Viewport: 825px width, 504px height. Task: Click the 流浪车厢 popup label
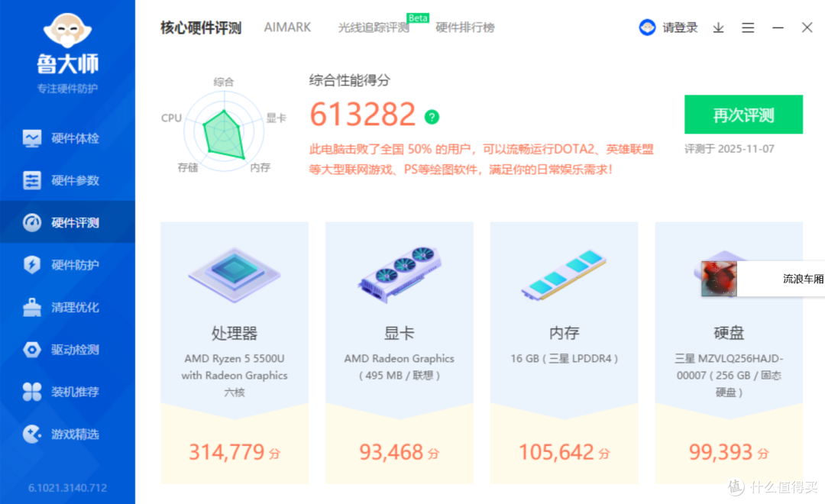(x=804, y=279)
